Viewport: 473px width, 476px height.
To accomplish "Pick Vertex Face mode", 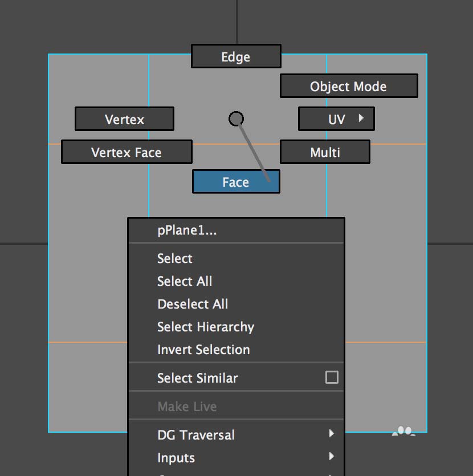I will (126, 153).
